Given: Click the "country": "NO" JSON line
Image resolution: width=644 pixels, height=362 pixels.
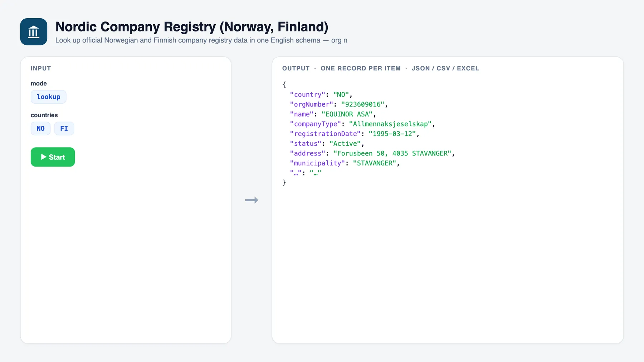Looking at the screenshot, I should (x=321, y=95).
